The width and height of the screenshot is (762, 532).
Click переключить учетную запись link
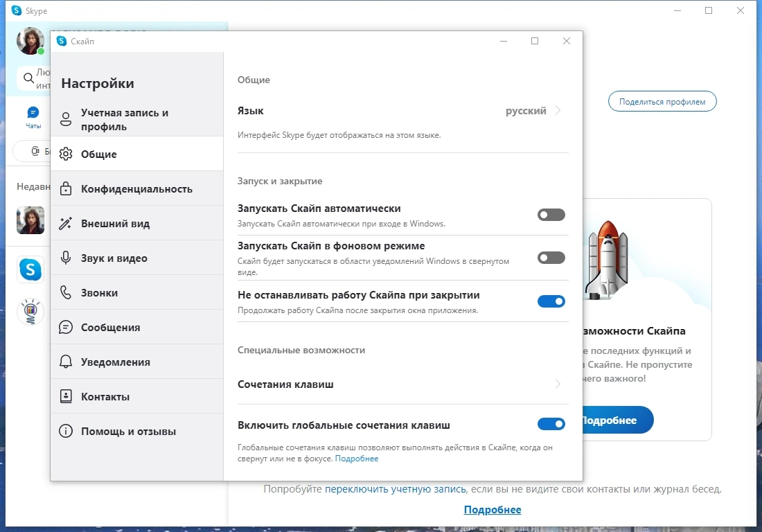395,489
